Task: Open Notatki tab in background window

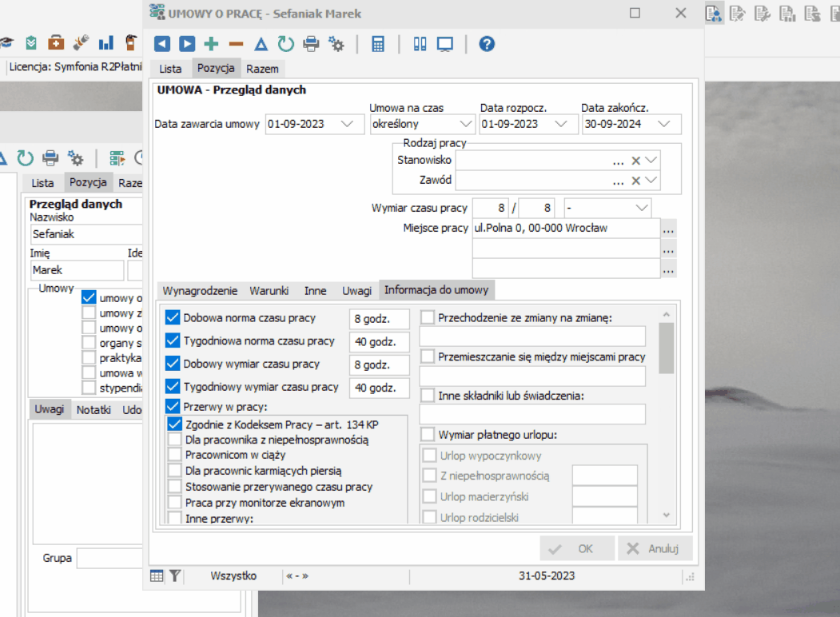Action: [x=94, y=410]
